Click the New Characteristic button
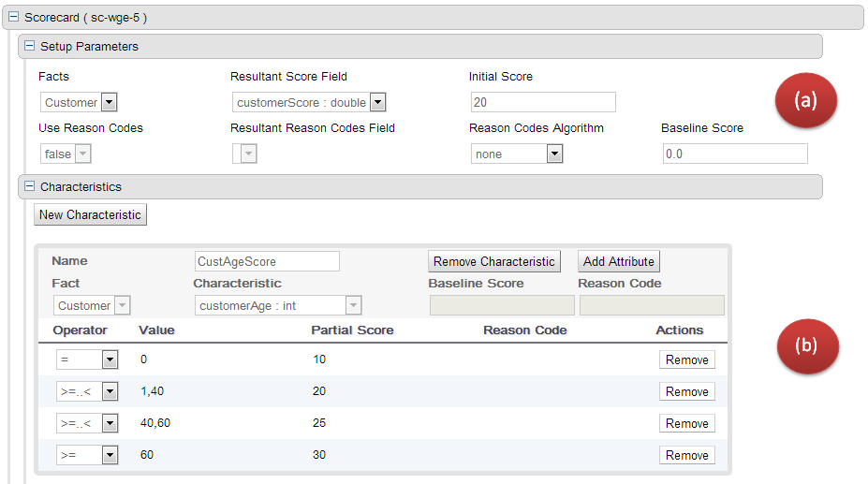Screen dimensions: 868x484 [x=90, y=214]
